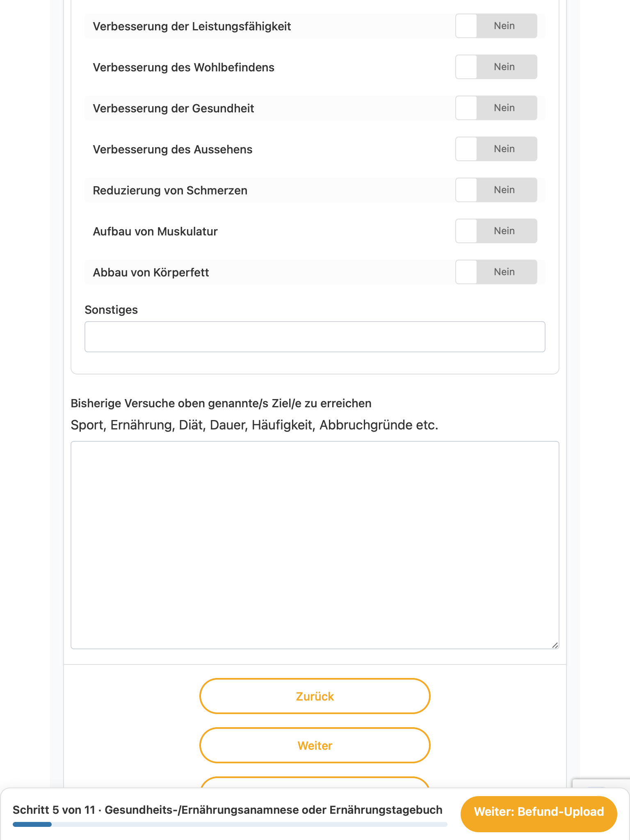Click the Weiter outline button

click(x=315, y=745)
